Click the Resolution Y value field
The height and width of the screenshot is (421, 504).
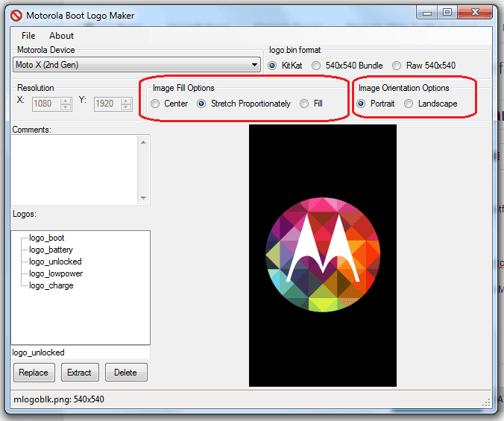(107, 104)
